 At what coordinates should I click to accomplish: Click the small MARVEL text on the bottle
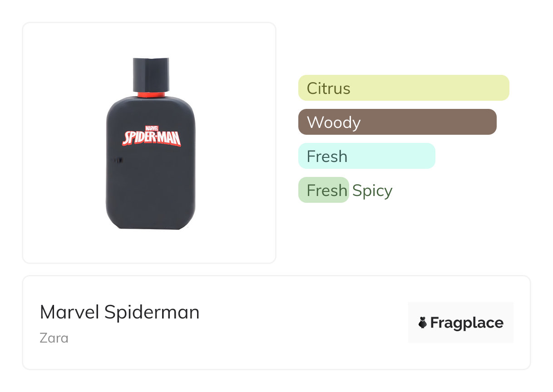[151, 128]
